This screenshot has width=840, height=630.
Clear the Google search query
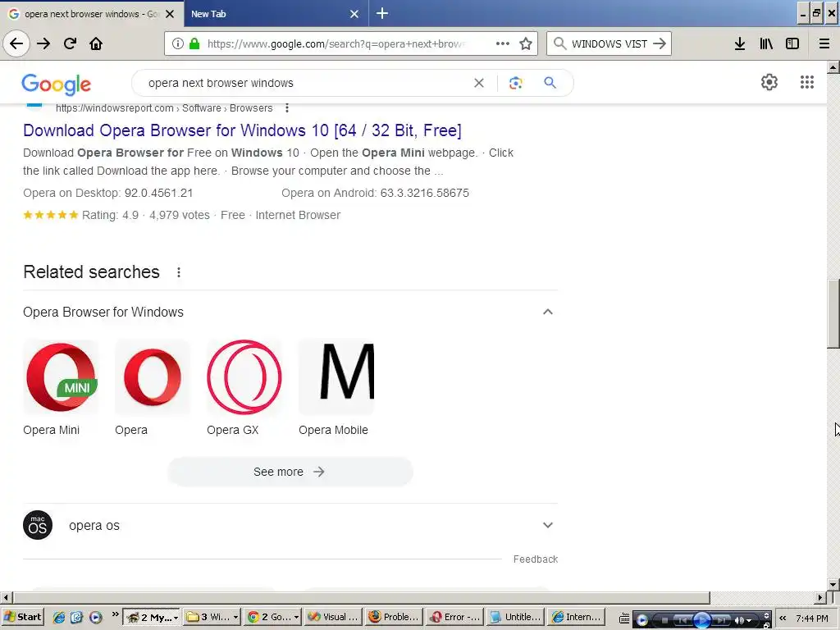(479, 83)
